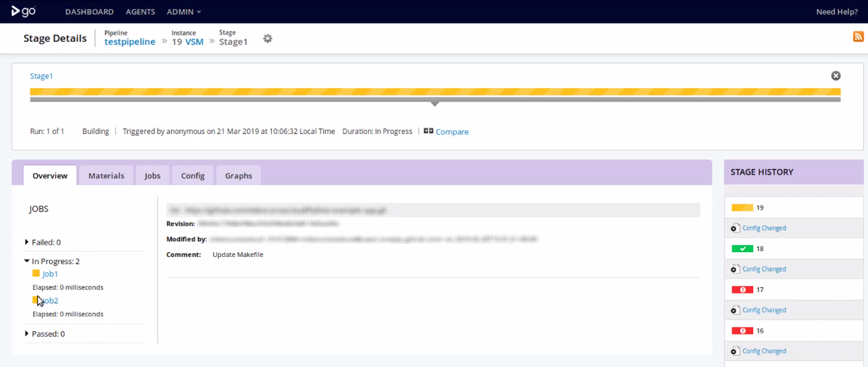Switch to the Config tab

click(x=193, y=175)
